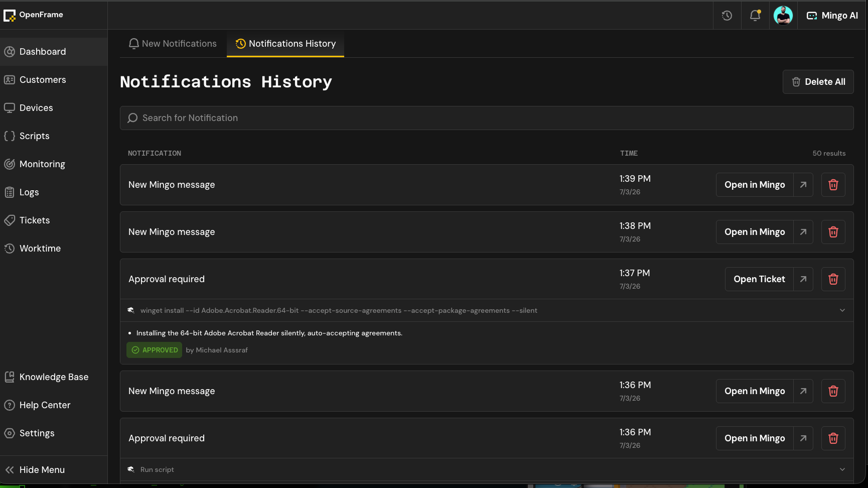Click the 50 results count
This screenshot has height=488, width=868.
pos(829,153)
